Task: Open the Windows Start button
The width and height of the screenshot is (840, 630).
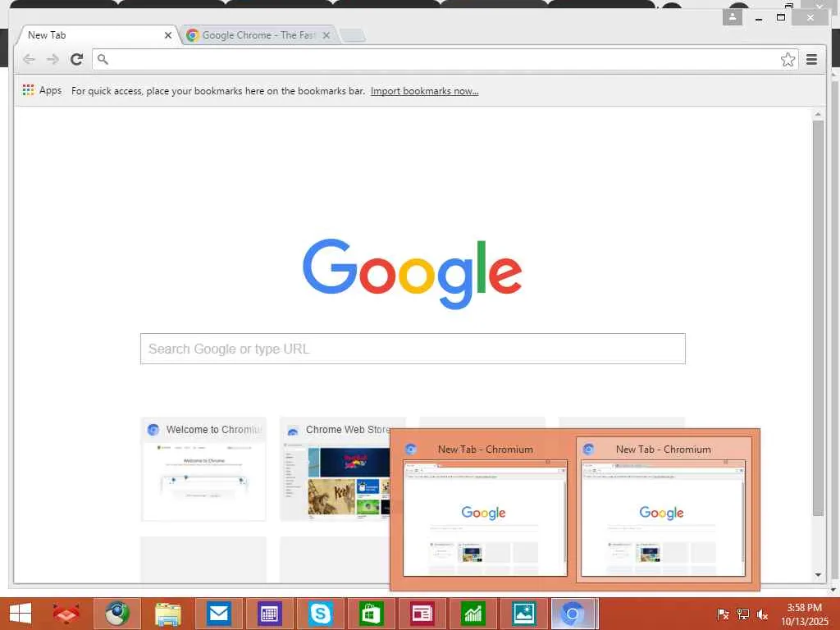Action: click(21, 614)
